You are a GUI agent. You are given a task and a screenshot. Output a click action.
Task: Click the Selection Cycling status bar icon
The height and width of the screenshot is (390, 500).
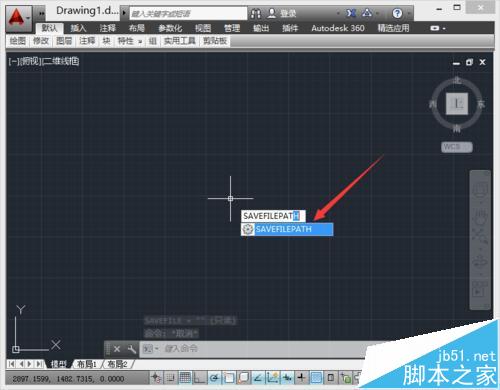click(x=346, y=378)
